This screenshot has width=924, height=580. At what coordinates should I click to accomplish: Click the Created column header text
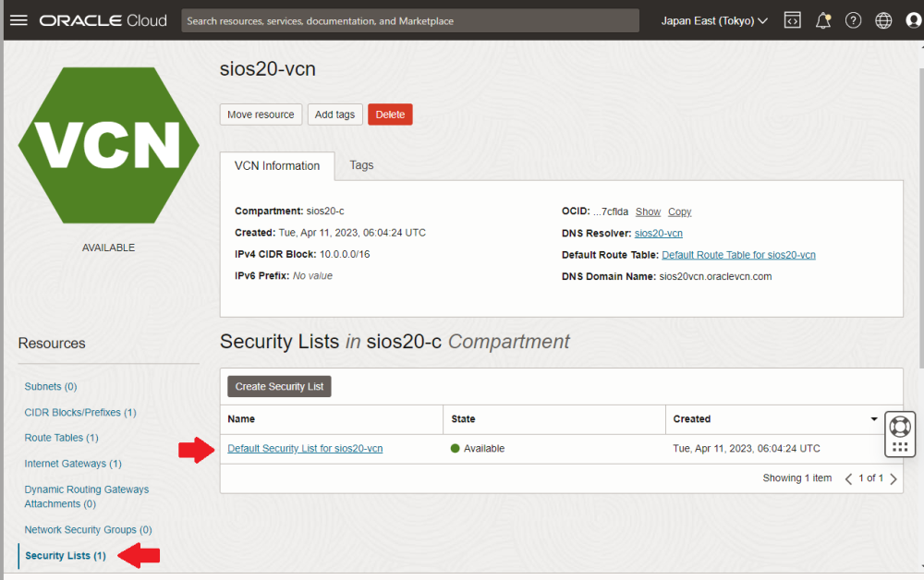(692, 419)
